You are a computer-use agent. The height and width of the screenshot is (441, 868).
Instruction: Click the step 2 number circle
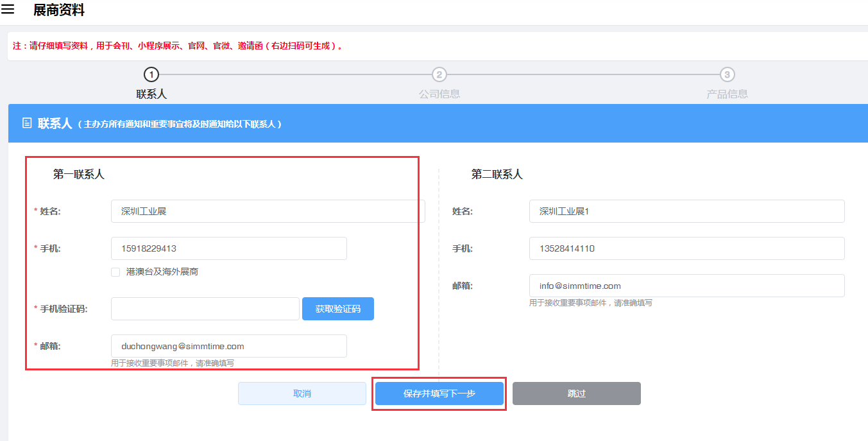(x=439, y=74)
